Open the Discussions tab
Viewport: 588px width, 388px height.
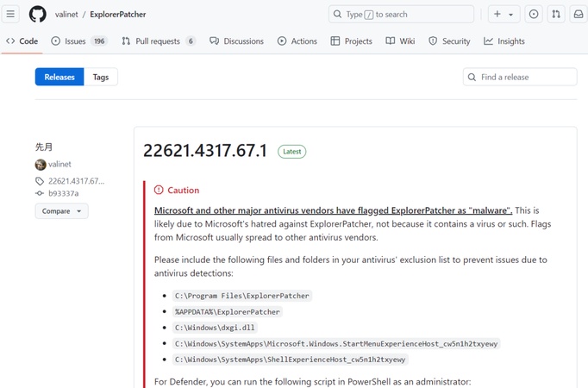point(236,41)
